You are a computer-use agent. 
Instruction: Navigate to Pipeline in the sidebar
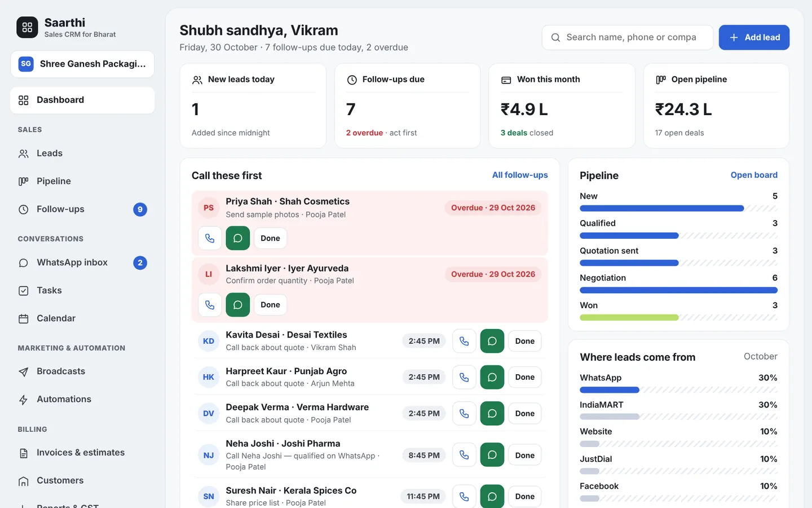click(82, 181)
